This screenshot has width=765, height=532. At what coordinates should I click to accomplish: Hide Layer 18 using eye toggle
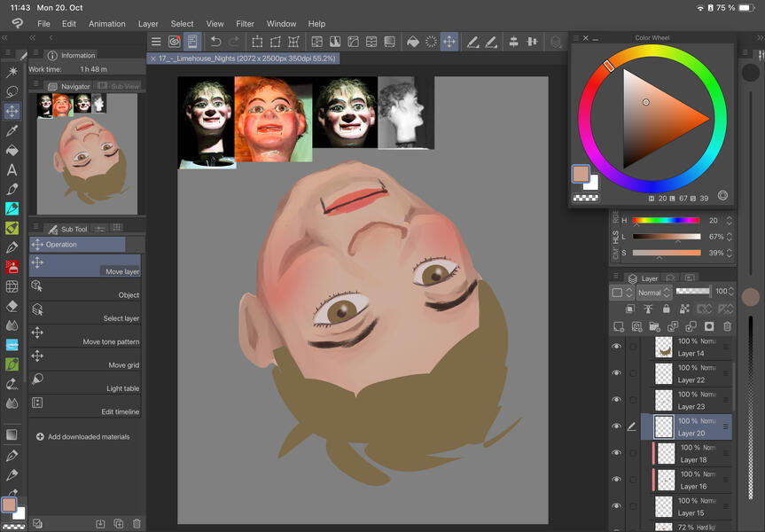(x=616, y=453)
